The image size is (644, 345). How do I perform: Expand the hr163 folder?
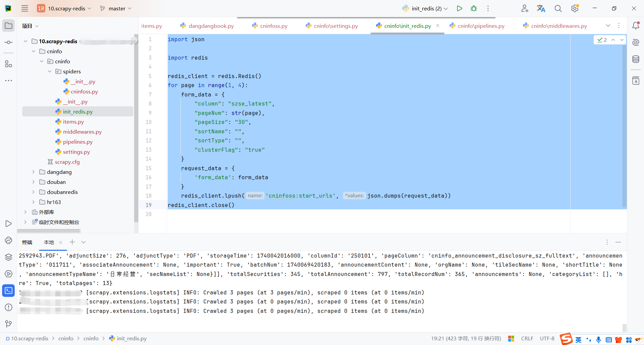point(34,202)
